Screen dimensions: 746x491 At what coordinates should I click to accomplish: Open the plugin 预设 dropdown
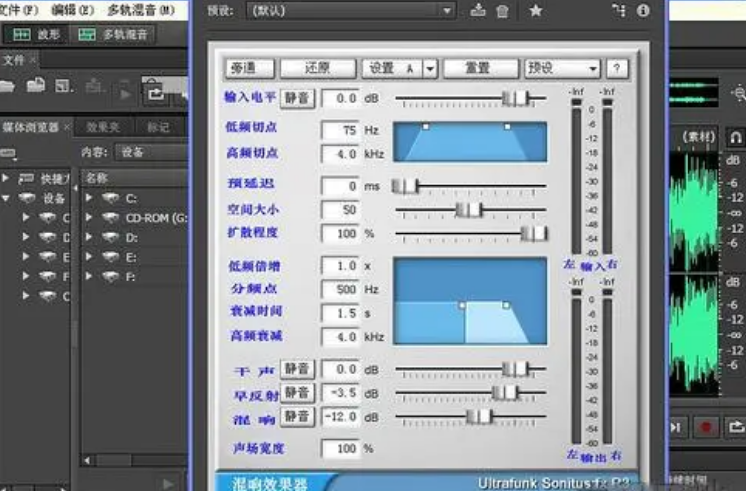coord(562,69)
